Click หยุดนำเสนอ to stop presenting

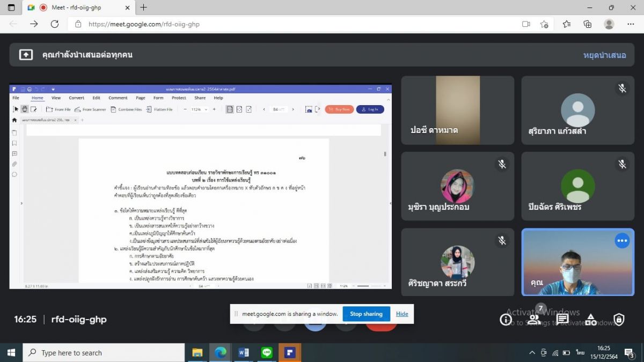604,55
